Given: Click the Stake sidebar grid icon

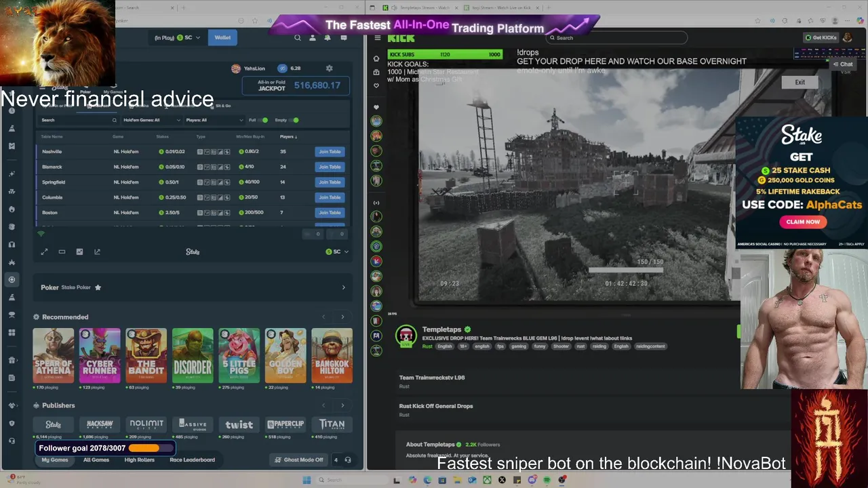Looking at the screenshot, I should (12, 332).
